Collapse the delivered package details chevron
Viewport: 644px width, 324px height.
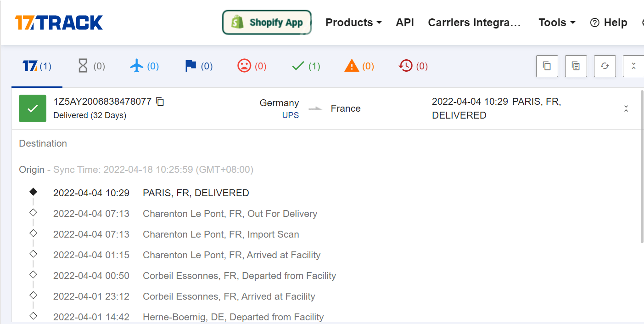tap(626, 108)
